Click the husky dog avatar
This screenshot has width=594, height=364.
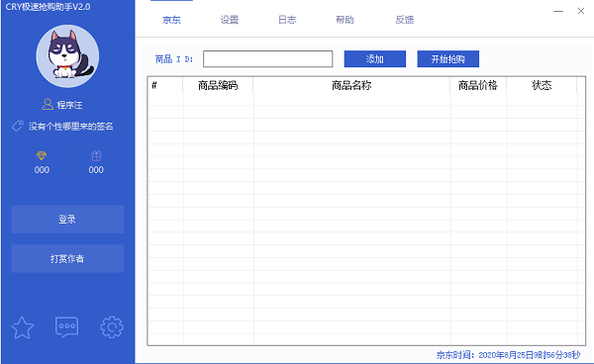tap(67, 56)
